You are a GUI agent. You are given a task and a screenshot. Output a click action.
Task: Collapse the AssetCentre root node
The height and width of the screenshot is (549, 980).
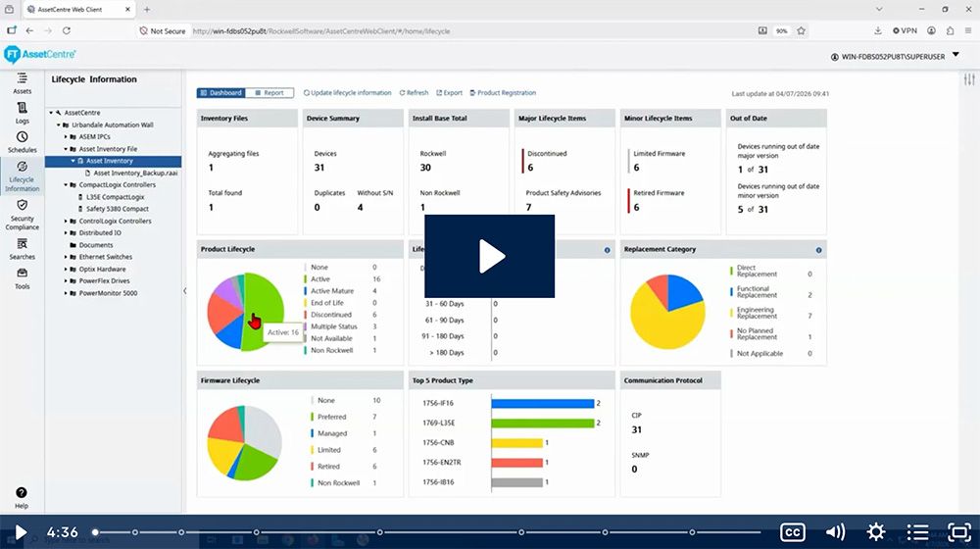[x=51, y=113]
